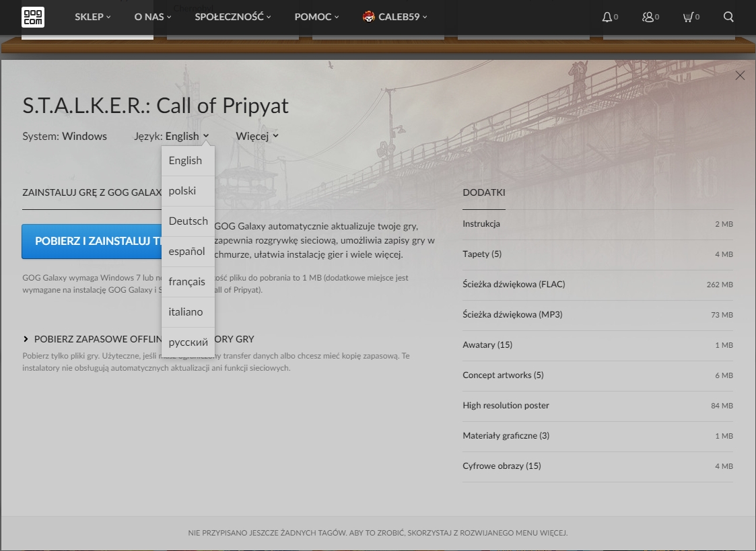756x551 pixels.
Task: Click the S.T.A.L.K.E.R.: Call of Pripyat title
Action: 156,106
